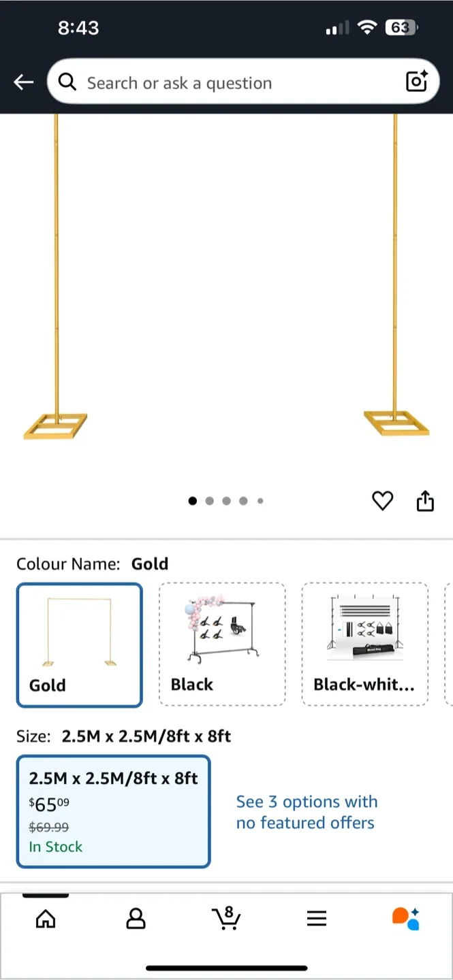Open your profile icon
Image resolution: width=453 pixels, height=980 pixels.
[x=136, y=919]
